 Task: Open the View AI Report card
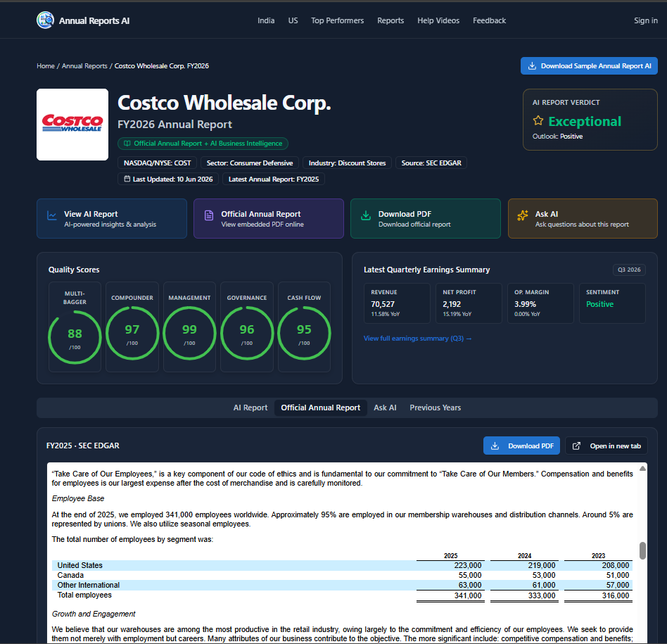pos(112,218)
